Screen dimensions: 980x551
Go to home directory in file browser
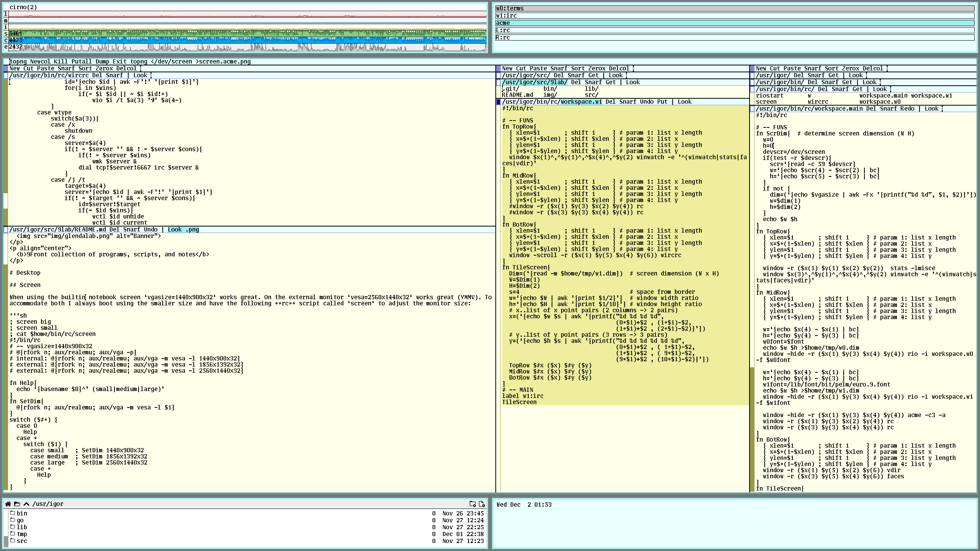8,504
